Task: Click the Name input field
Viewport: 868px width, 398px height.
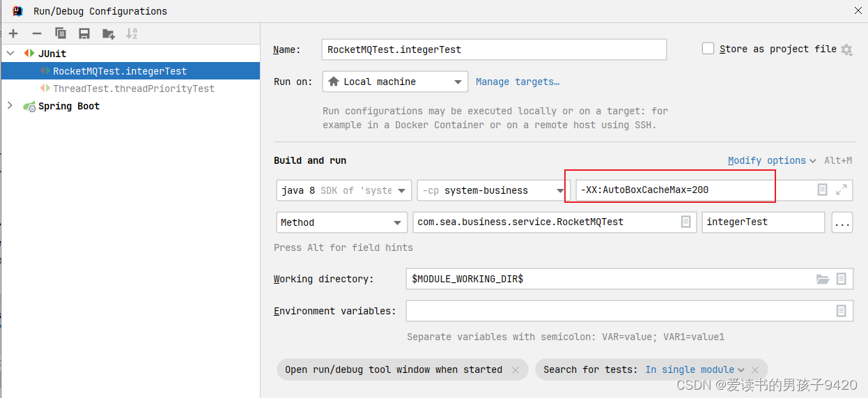Action: tap(494, 49)
